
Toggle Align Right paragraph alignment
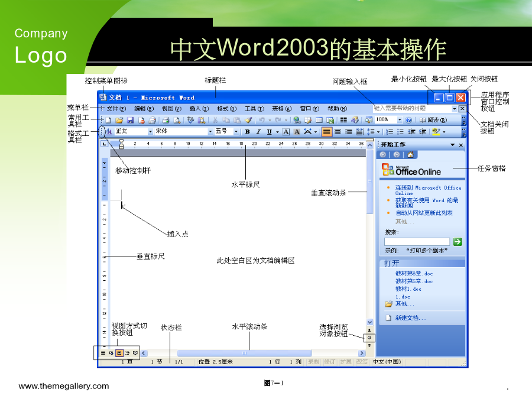pos(349,132)
